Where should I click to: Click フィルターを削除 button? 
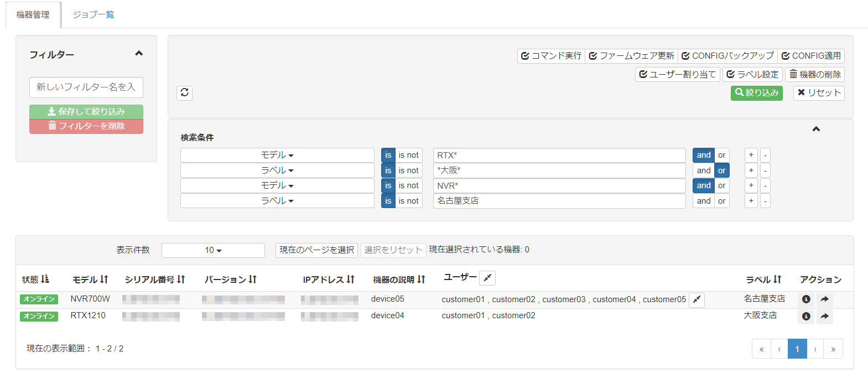pos(86,126)
